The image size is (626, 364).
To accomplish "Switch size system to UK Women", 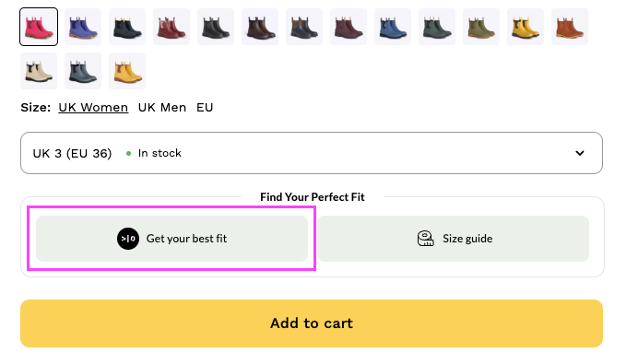I will coord(93,108).
